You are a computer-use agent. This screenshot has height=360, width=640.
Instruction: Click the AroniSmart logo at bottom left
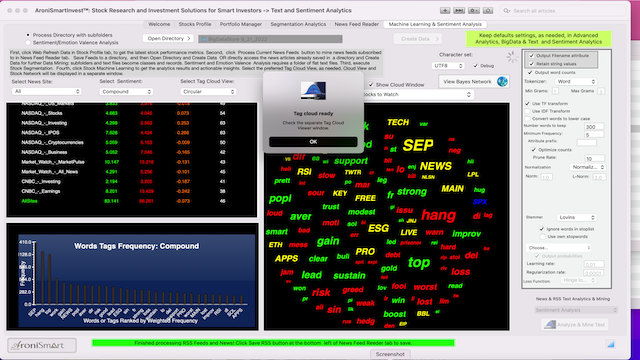pyautogui.click(x=42, y=345)
